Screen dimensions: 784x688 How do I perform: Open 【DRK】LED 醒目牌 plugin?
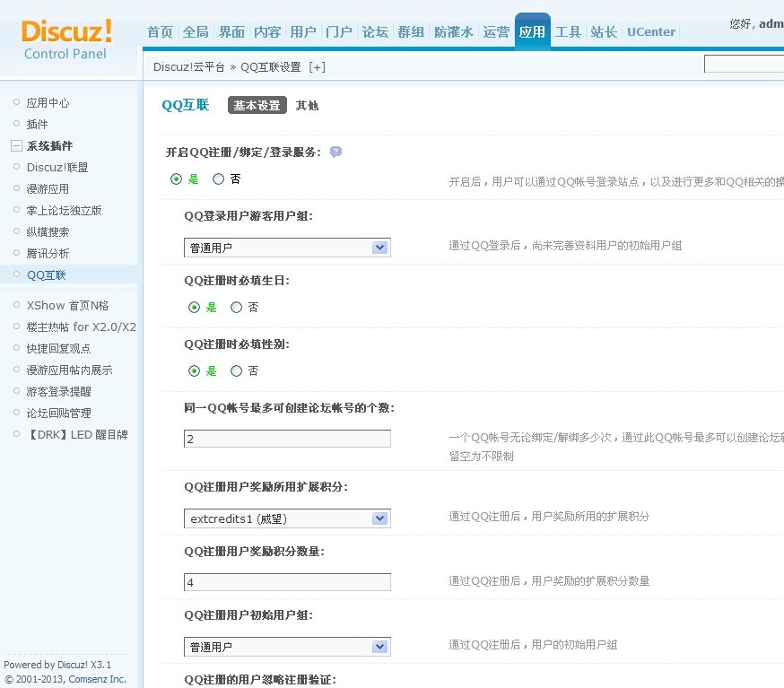pos(77,434)
